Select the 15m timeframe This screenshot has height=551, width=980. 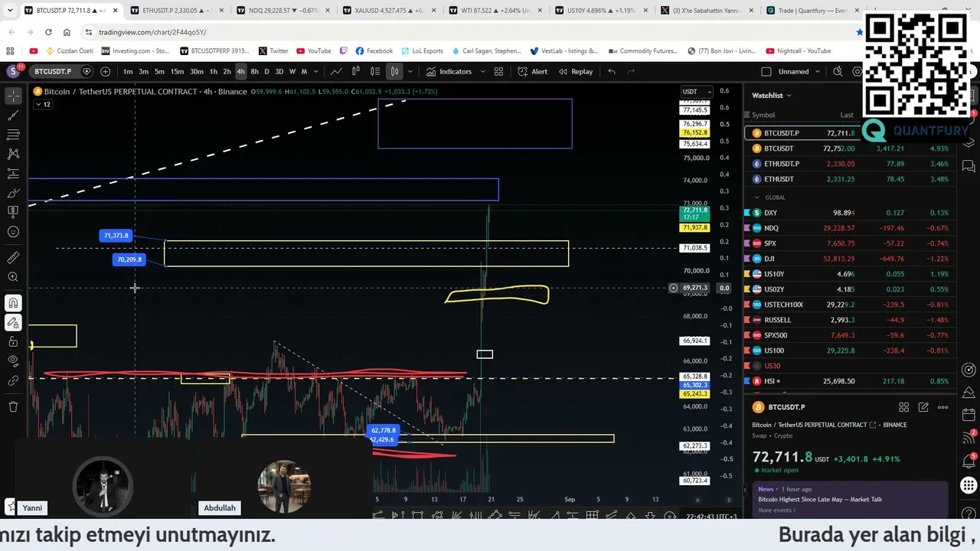click(x=177, y=71)
